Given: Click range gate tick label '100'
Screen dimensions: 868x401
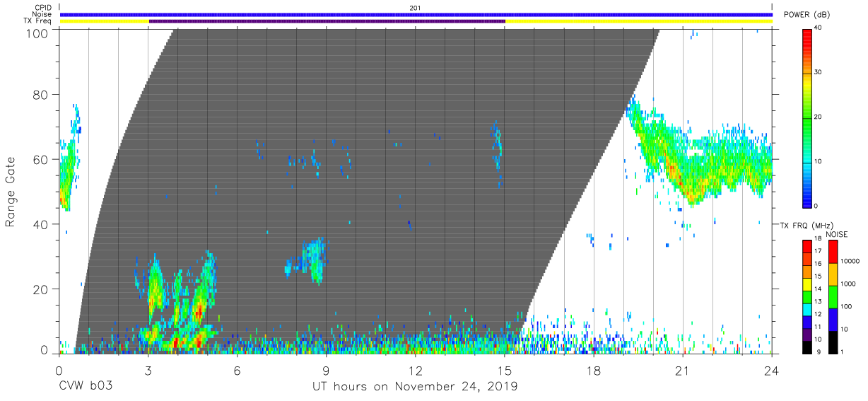Looking at the screenshot, I should [x=35, y=33].
